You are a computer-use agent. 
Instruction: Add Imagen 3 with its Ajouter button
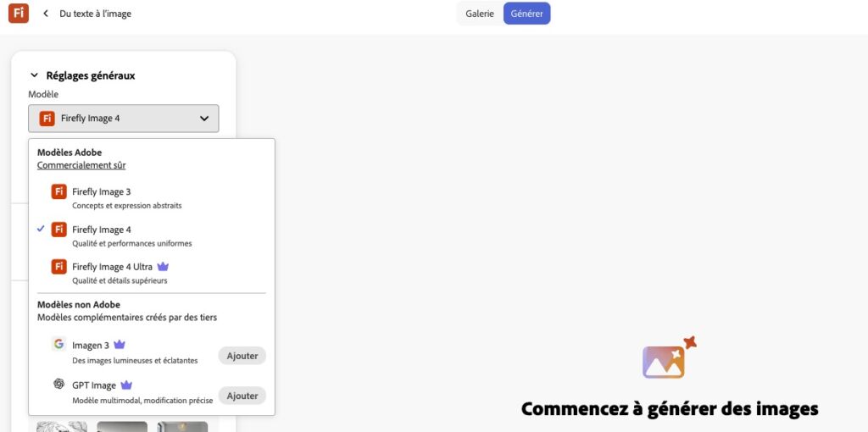coord(242,356)
